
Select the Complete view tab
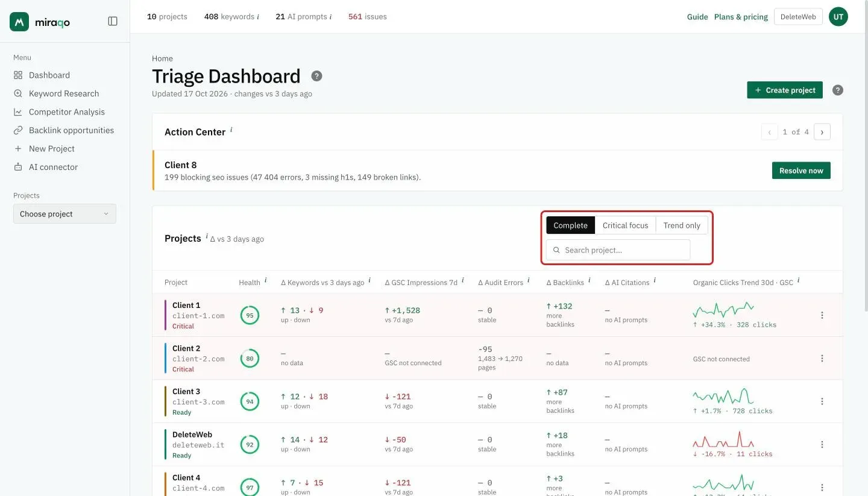pyautogui.click(x=571, y=225)
